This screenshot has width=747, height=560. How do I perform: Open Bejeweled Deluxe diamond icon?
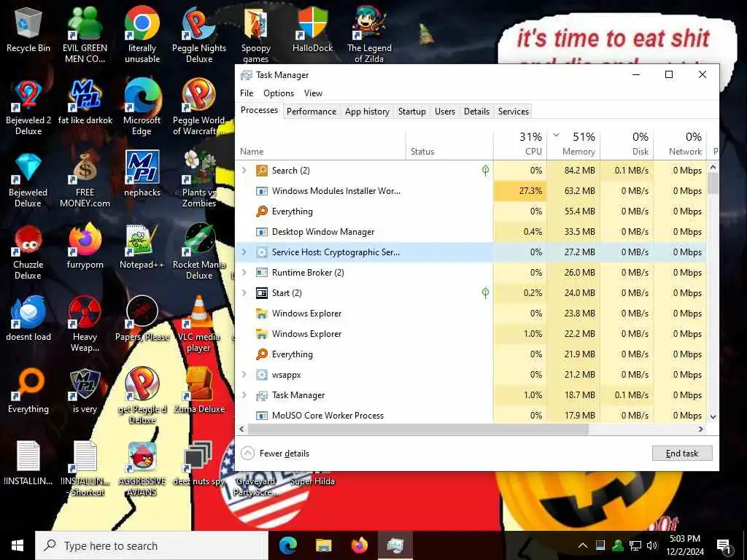tap(28, 181)
